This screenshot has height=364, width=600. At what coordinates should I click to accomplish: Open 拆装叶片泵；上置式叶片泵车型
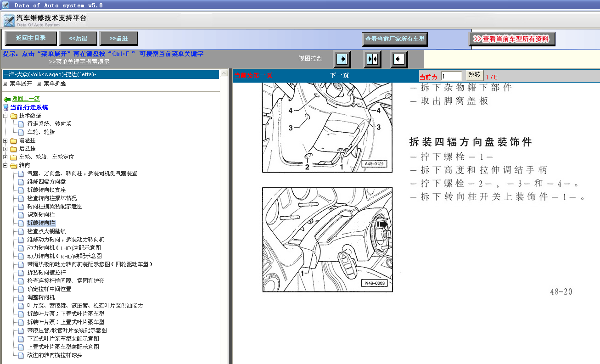tap(66, 322)
